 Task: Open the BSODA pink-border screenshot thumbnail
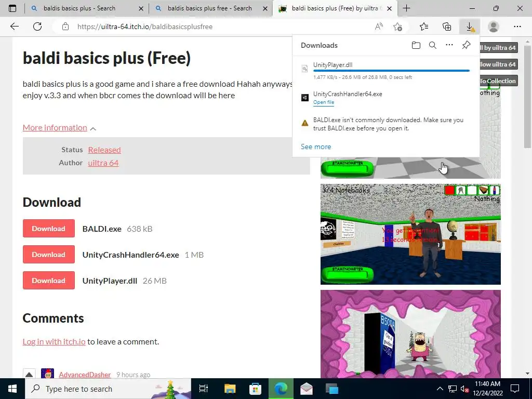410,334
